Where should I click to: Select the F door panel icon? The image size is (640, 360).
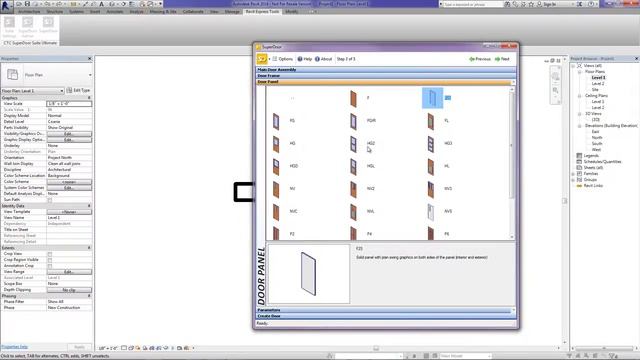(353, 99)
